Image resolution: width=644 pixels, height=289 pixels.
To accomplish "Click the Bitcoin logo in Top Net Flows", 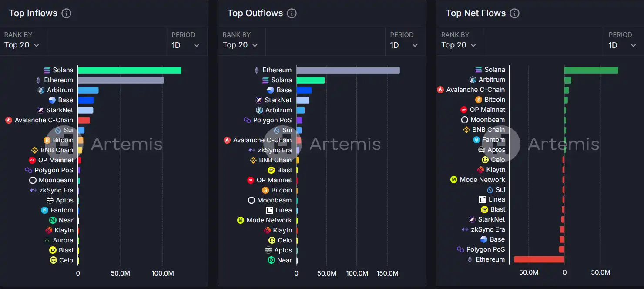I will [x=479, y=100].
